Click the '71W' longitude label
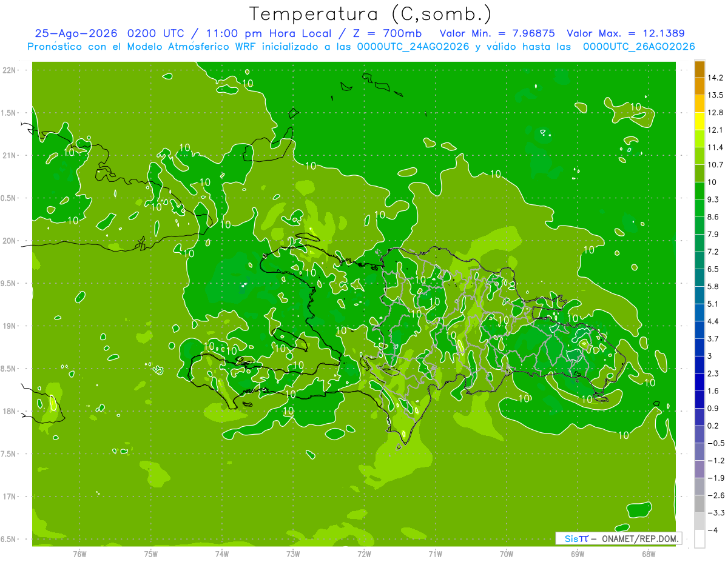This screenshot has height=562, width=728. tap(435, 554)
